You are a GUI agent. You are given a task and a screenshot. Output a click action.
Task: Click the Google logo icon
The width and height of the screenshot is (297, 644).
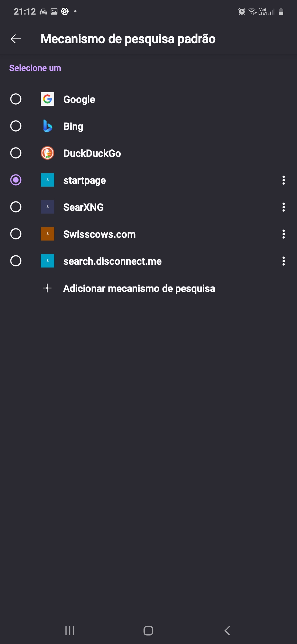pos(47,99)
